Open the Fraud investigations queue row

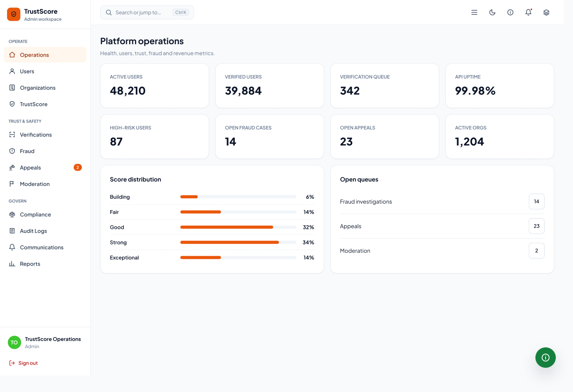(442, 201)
